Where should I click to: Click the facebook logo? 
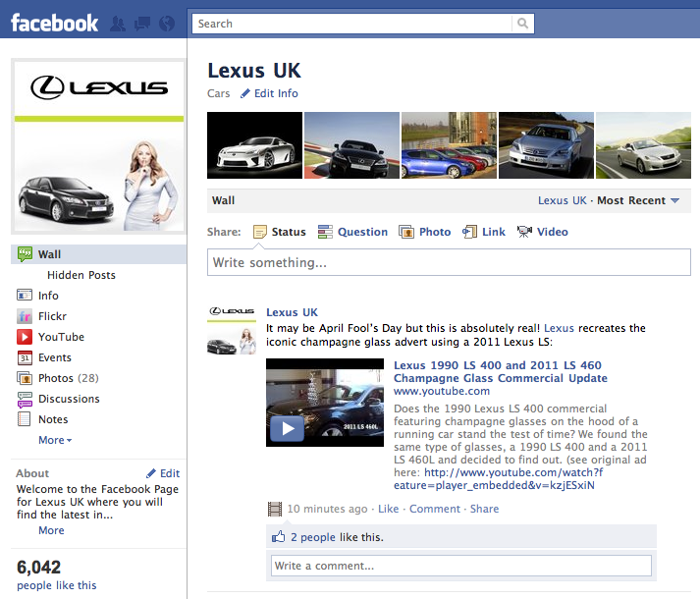point(54,24)
